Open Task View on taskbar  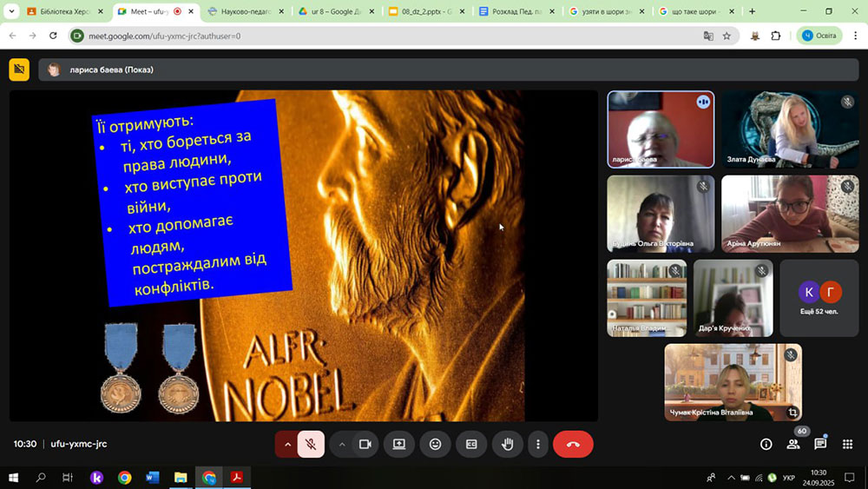pos(68,478)
